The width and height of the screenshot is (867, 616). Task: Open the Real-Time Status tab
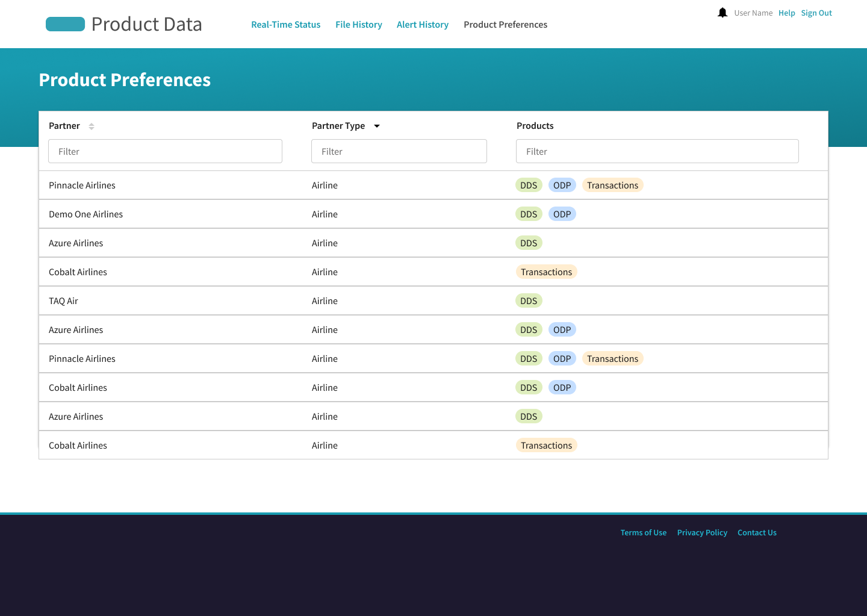[x=286, y=25]
